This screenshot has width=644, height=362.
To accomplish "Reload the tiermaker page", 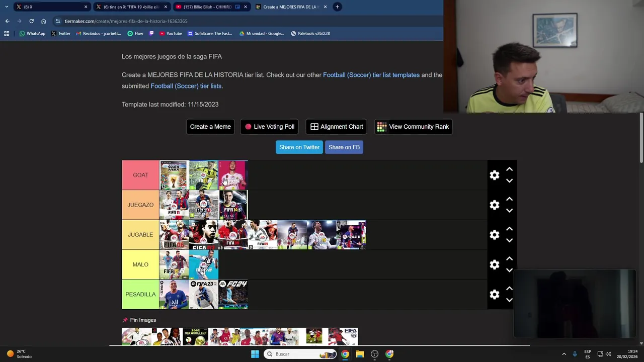I will tap(31, 21).
